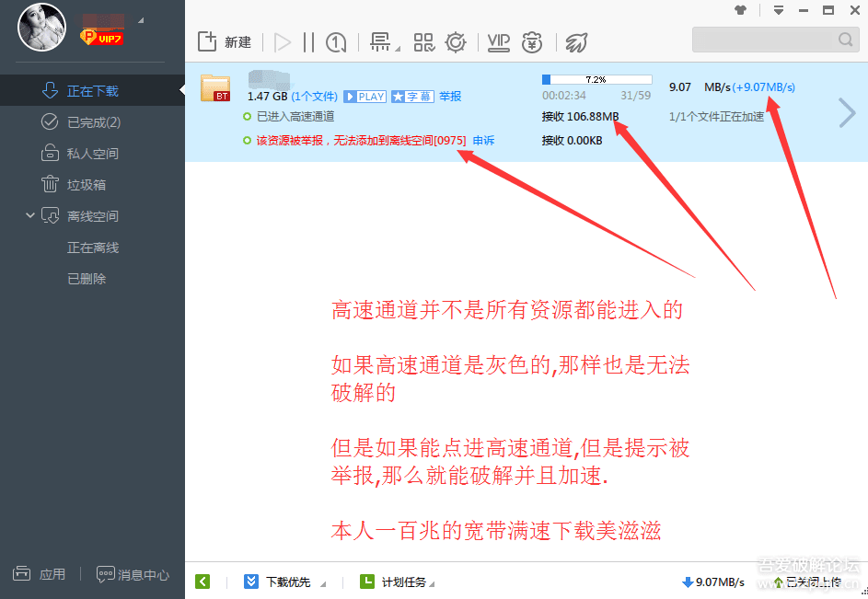This screenshot has width=868, height=599.
Task: Click the search box at top right
Action: click(773, 40)
